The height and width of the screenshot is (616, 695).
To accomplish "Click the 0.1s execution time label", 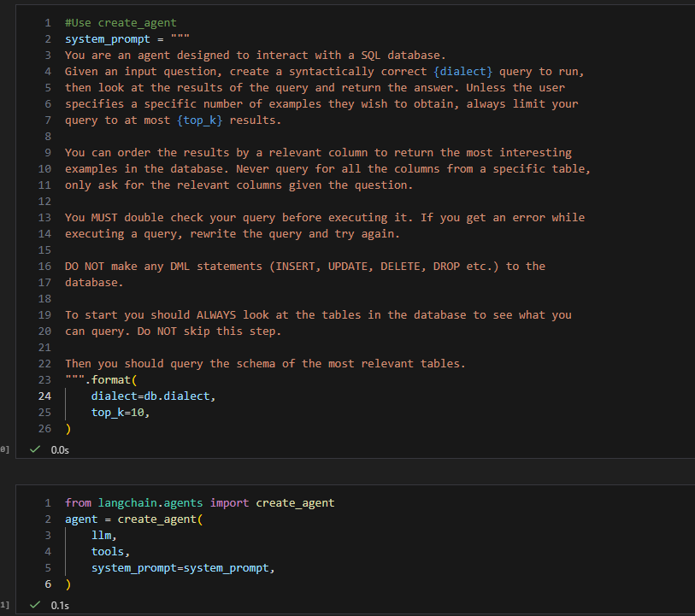I will [60, 605].
